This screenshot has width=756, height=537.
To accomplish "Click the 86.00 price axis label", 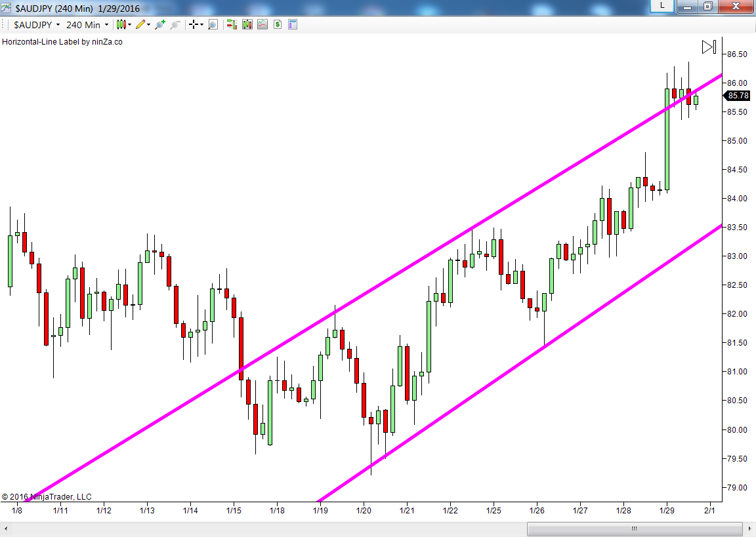I will (737, 83).
